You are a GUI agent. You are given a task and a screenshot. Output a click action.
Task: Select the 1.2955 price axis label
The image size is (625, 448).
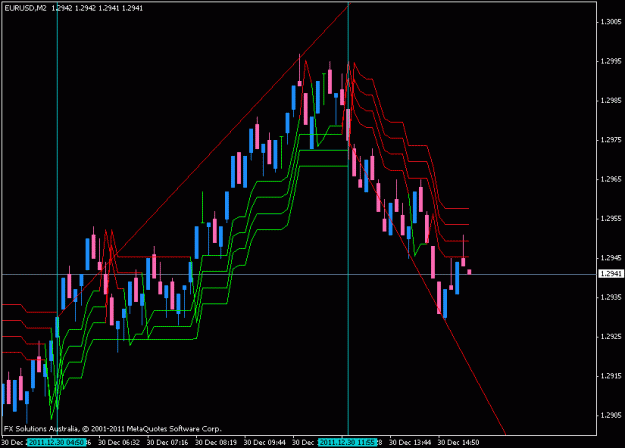[611, 219]
